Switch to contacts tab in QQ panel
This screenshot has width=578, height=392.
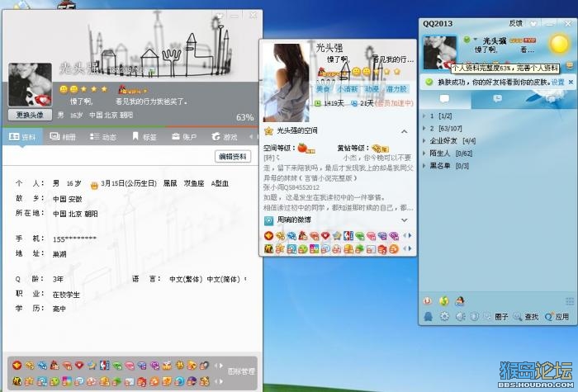pyautogui.click(x=444, y=99)
